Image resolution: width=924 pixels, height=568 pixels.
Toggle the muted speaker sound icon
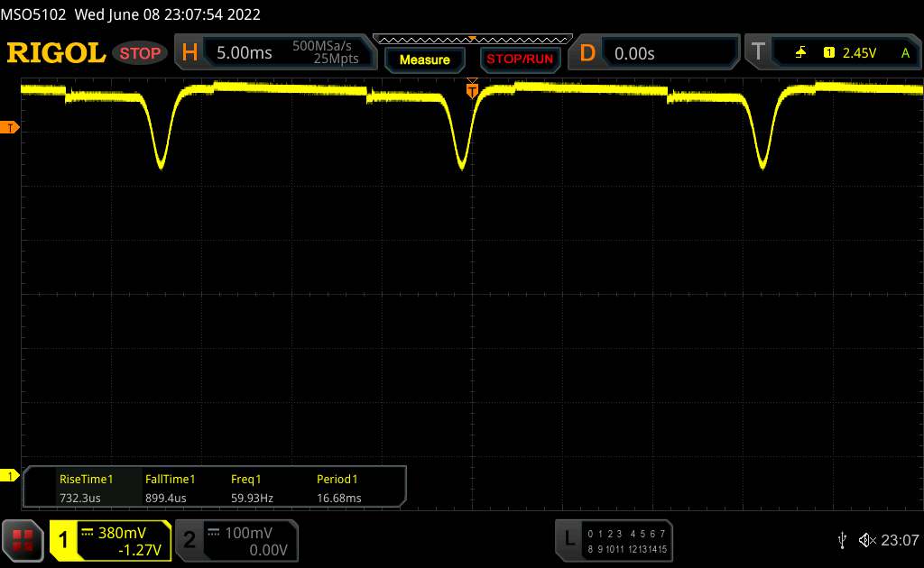coord(867,539)
